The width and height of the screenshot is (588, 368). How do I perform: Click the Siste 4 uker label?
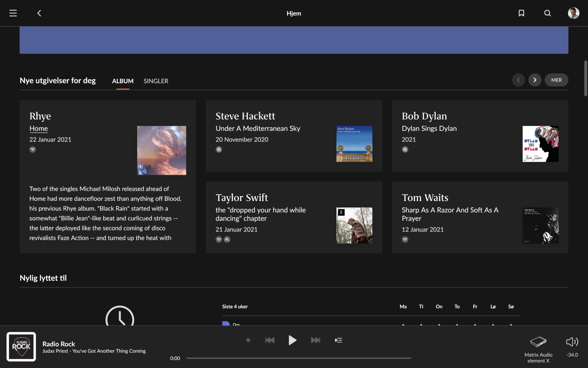pos(235,307)
